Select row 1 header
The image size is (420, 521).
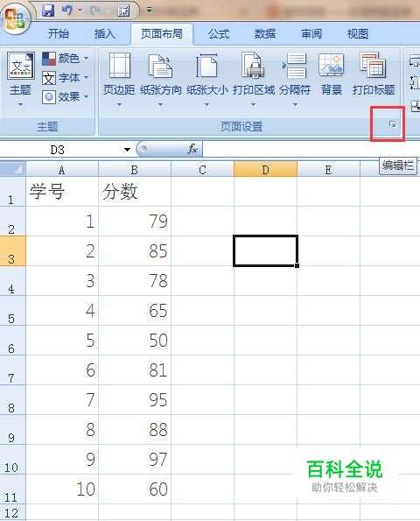[x=12, y=192]
